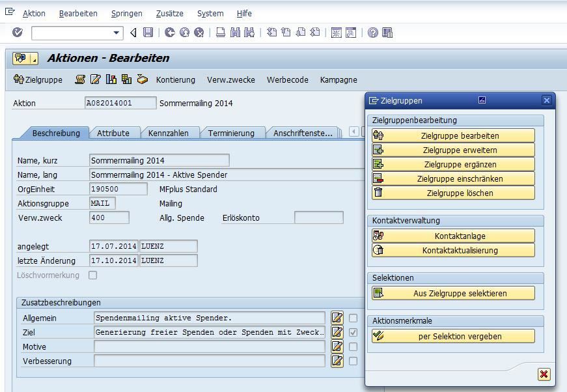Click the green checkmark Enter icon in toolbar
The height and width of the screenshot is (392, 567).
18,33
